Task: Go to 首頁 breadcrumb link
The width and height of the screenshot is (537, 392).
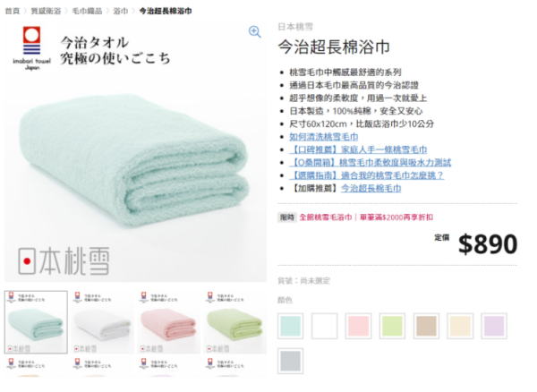Action: click(x=13, y=11)
